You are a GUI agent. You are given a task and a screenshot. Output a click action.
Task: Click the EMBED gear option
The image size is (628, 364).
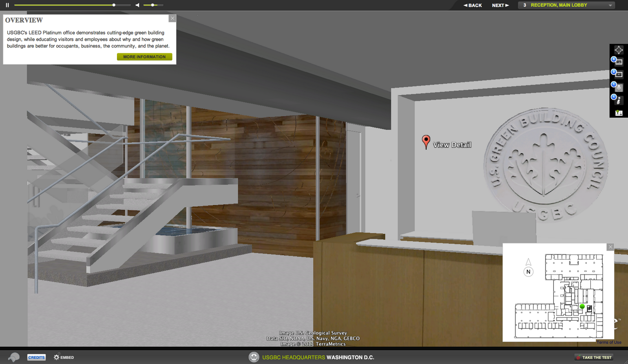pyautogui.click(x=64, y=357)
